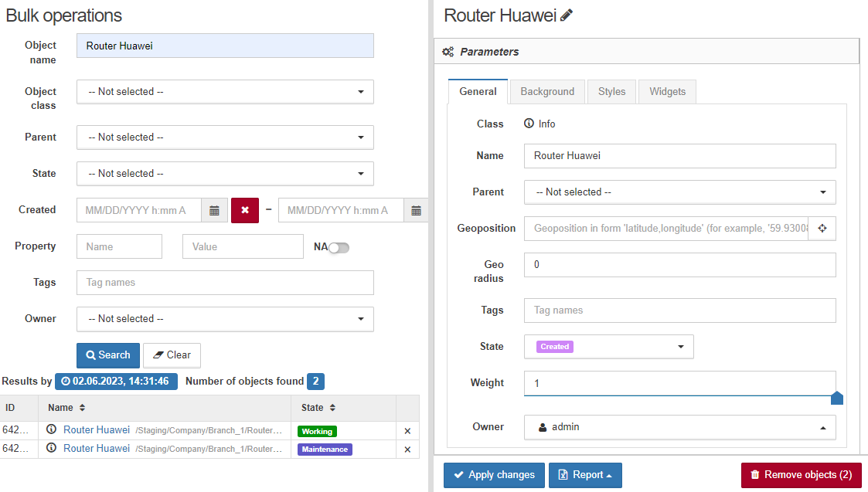The width and height of the screenshot is (868, 492).
Task: Toggle the NA property switch
Action: coord(339,247)
